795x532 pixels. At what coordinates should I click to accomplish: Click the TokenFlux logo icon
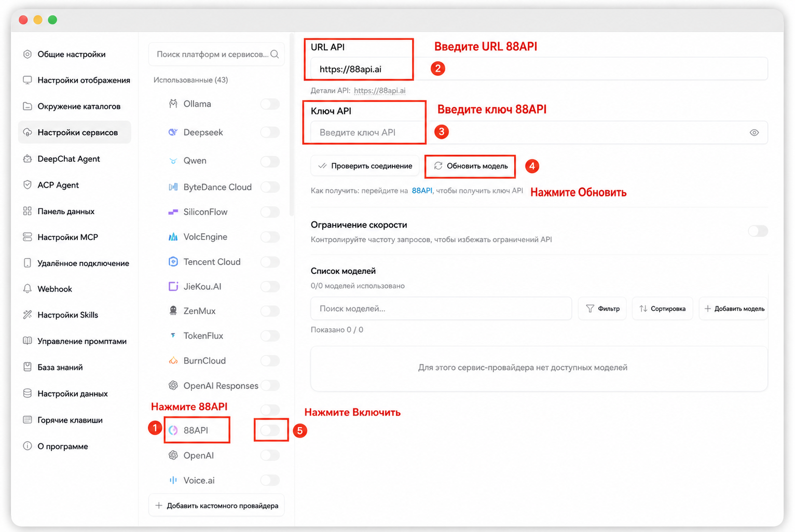173,335
